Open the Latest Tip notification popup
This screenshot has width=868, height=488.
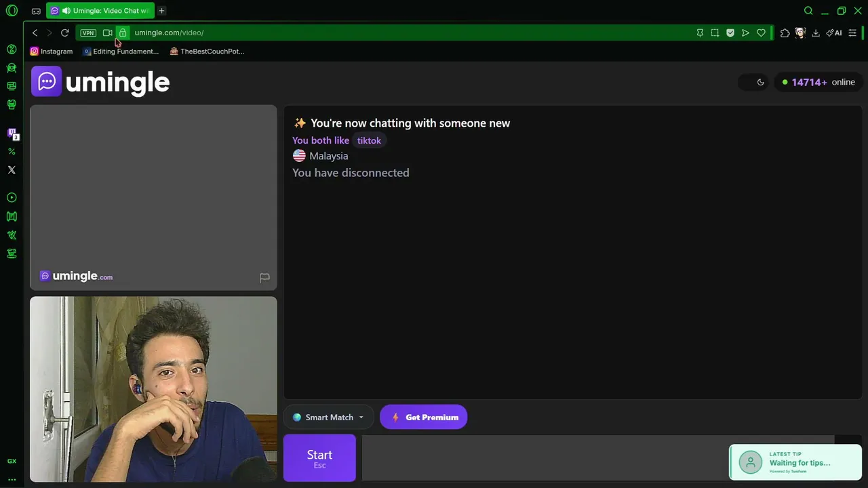(x=795, y=462)
